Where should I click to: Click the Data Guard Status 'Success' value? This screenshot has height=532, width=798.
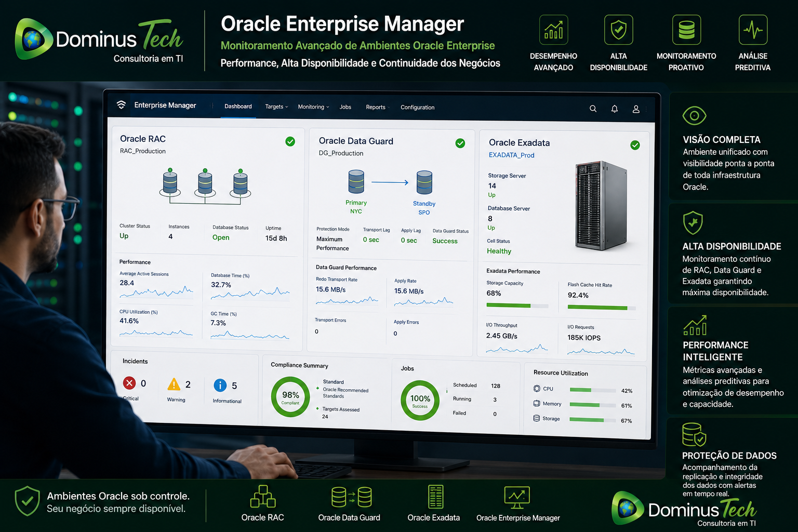(x=445, y=241)
